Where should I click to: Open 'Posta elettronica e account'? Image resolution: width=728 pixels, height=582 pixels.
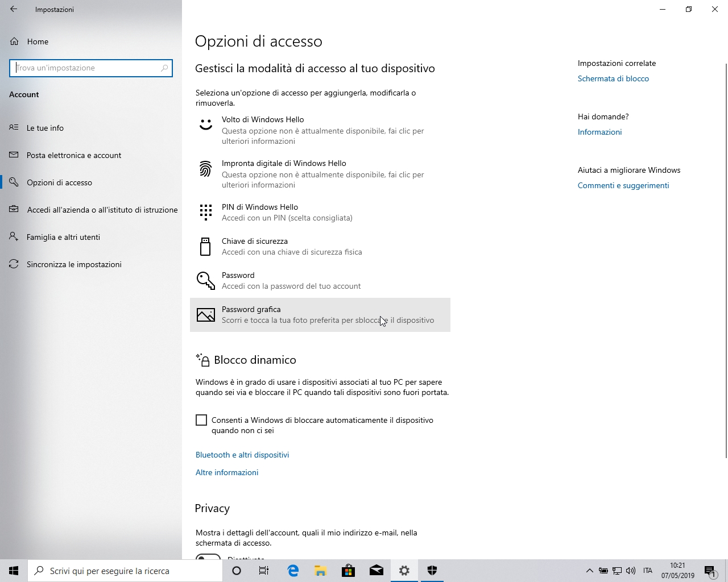[91, 155]
